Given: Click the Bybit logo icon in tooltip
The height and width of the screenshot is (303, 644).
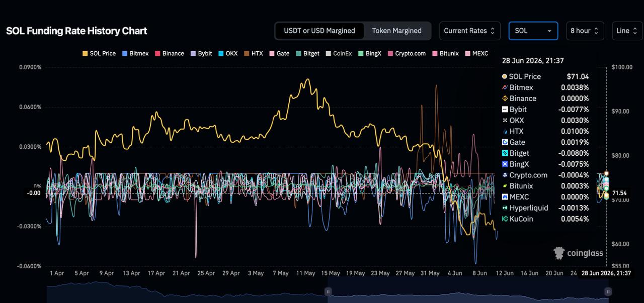Looking at the screenshot, I should [505, 109].
